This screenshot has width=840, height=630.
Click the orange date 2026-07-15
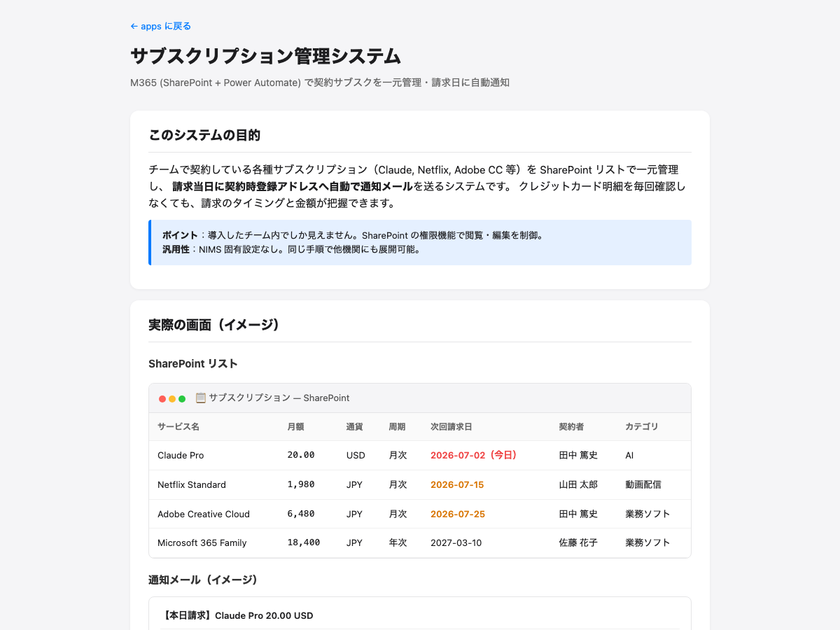[x=457, y=484]
